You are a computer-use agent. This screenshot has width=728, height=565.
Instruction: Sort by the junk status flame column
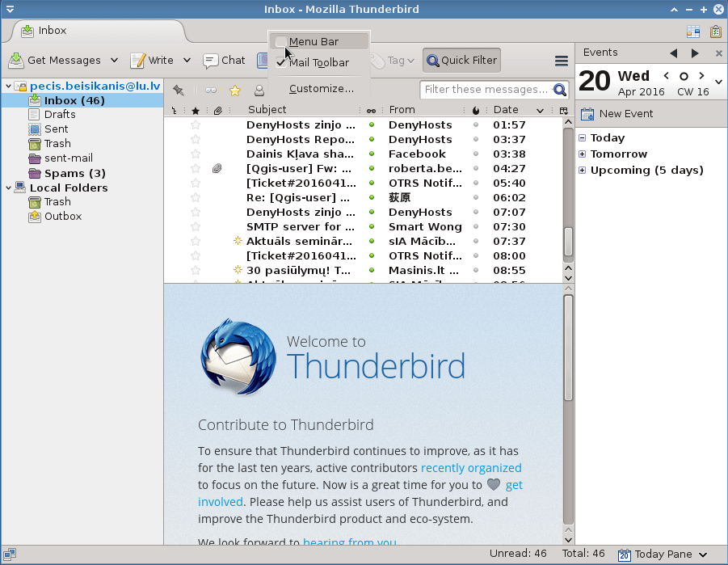[x=476, y=110]
